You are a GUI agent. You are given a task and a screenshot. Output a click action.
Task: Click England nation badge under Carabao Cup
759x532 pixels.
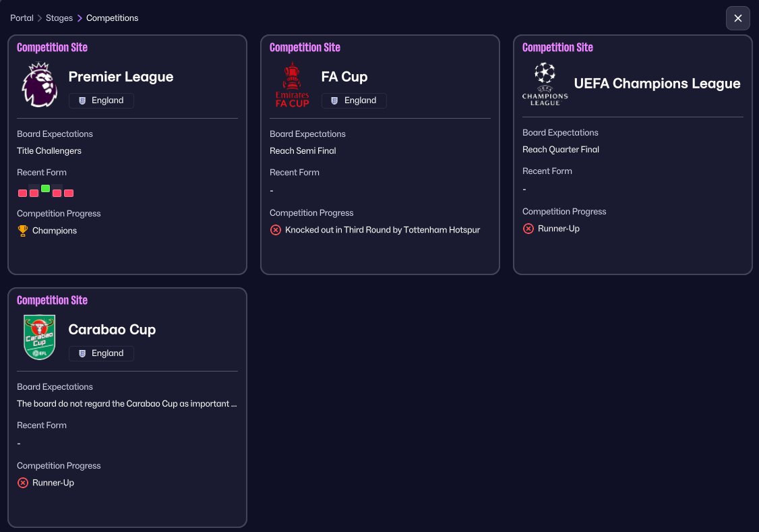pyautogui.click(x=101, y=353)
